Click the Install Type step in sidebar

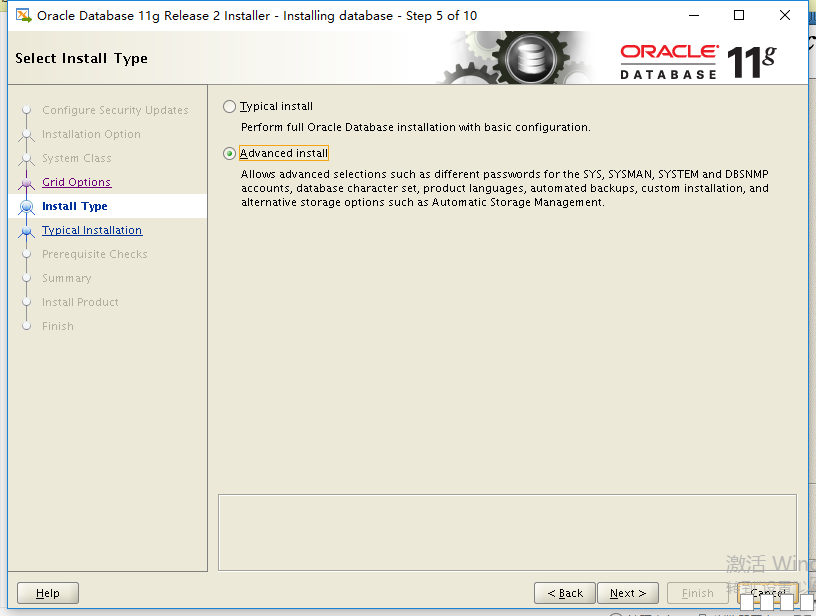(75, 206)
